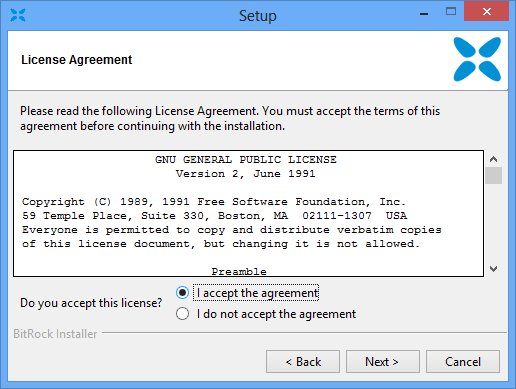Cancel the installation
The image size is (516, 389).
click(463, 361)
